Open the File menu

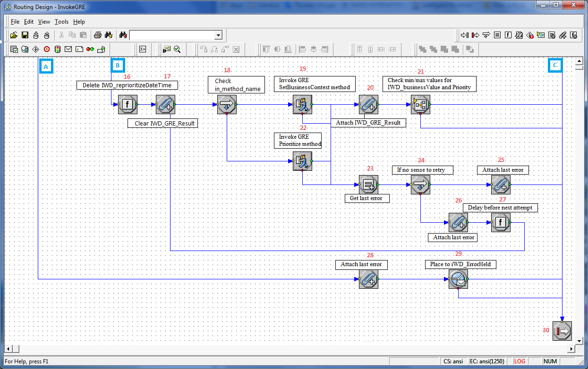click(15, 22)
